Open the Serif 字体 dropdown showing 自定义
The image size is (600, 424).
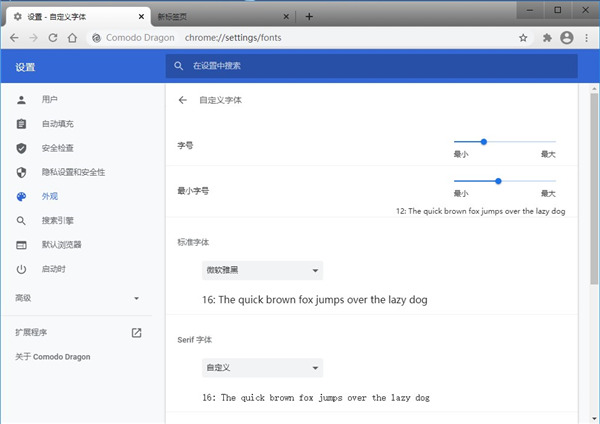[262, 368]
